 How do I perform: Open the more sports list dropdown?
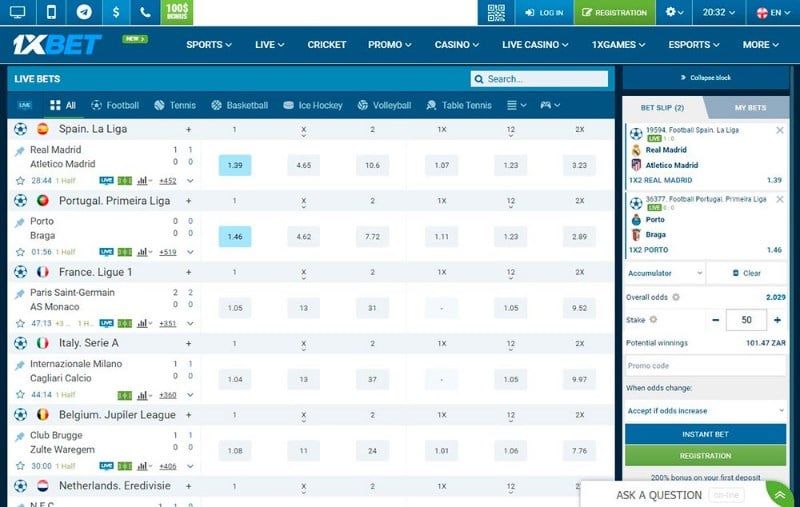coord(516,105)
